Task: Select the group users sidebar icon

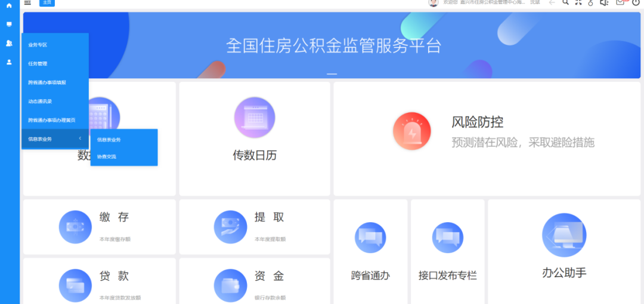Action: pyautogui.click(x=9, y=43)
